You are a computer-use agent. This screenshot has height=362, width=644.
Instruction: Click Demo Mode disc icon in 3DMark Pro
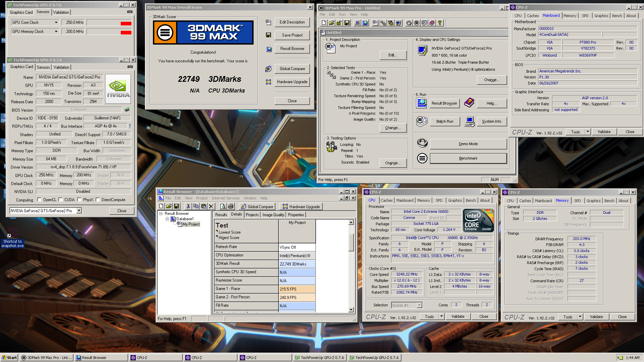[x=422, y=143]
